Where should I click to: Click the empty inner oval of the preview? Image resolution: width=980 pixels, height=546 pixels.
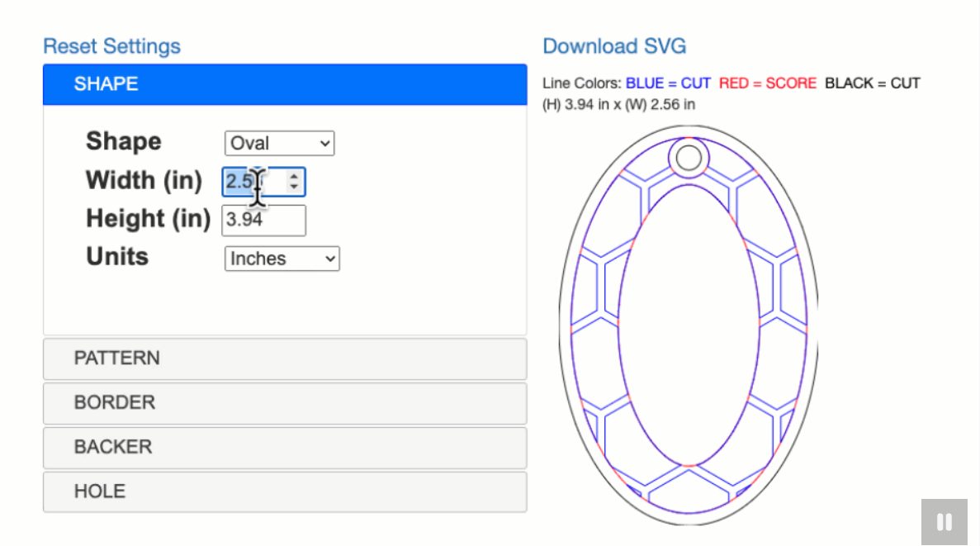click(x=689, y=326)
